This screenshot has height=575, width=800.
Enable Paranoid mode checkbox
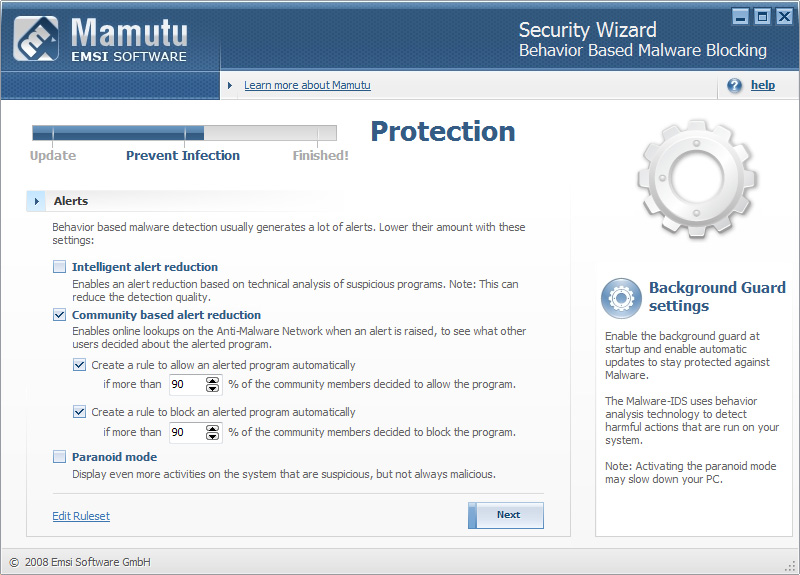coord(60,457)
